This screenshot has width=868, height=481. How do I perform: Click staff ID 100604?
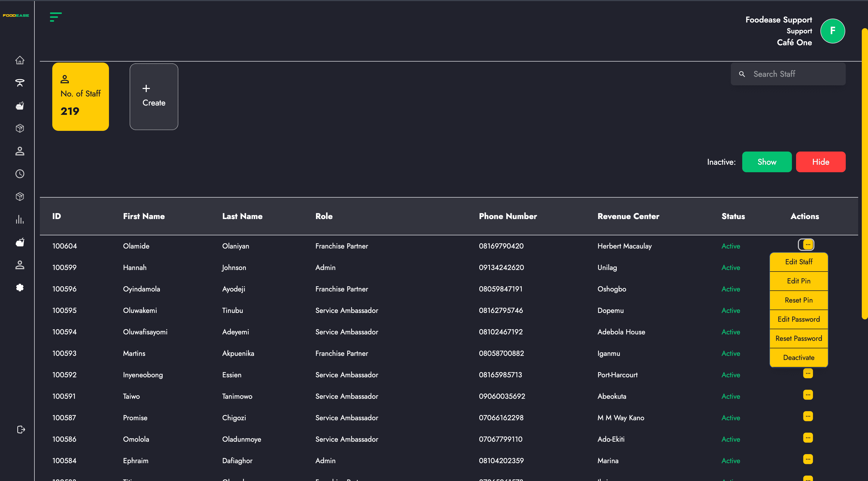65,246
